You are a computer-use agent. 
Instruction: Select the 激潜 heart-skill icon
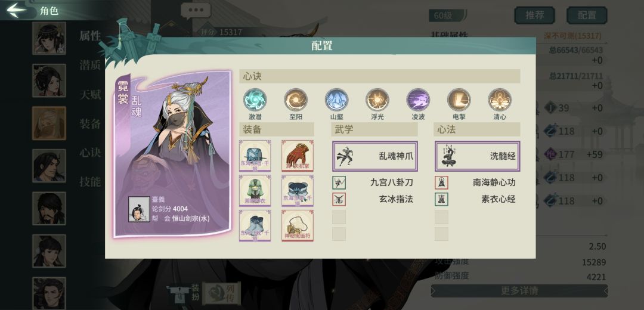pyautogui.click(x=255, y=100)
